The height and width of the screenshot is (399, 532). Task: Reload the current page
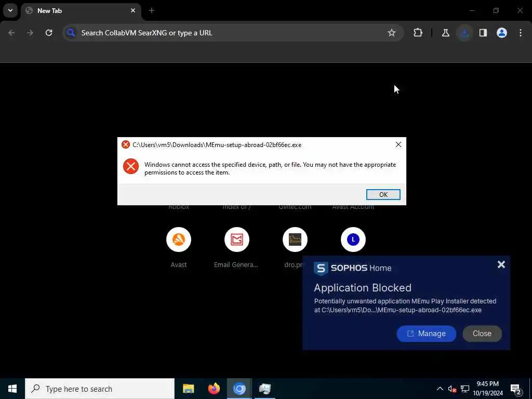49,33
